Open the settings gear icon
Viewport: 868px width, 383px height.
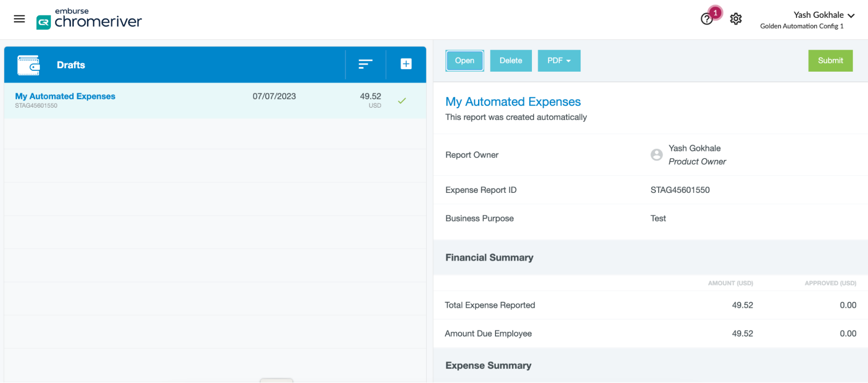click(736, 19)
